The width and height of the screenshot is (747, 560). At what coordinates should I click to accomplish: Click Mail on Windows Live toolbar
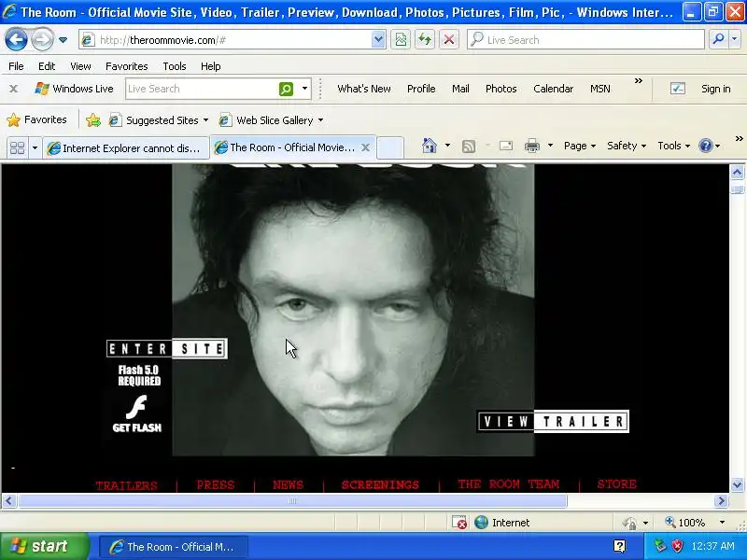coord(460,89)
